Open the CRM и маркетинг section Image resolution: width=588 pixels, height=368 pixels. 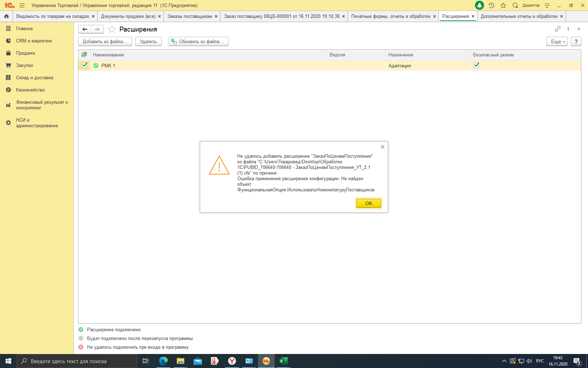[34, 41]
